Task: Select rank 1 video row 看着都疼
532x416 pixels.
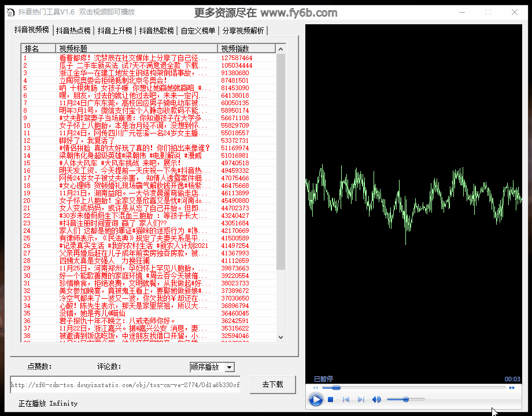Action: [x=149, y=58]
